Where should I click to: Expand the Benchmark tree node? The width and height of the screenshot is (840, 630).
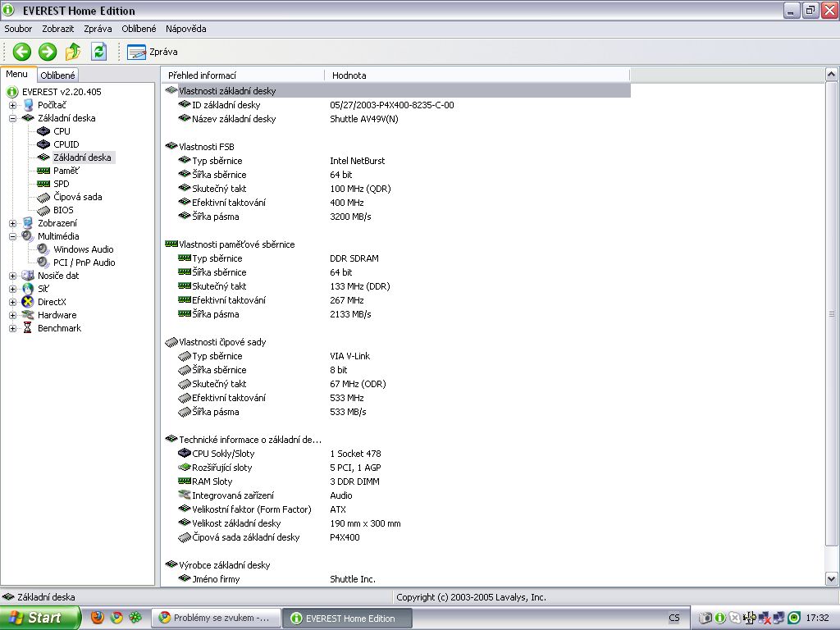tap(13, 328)
